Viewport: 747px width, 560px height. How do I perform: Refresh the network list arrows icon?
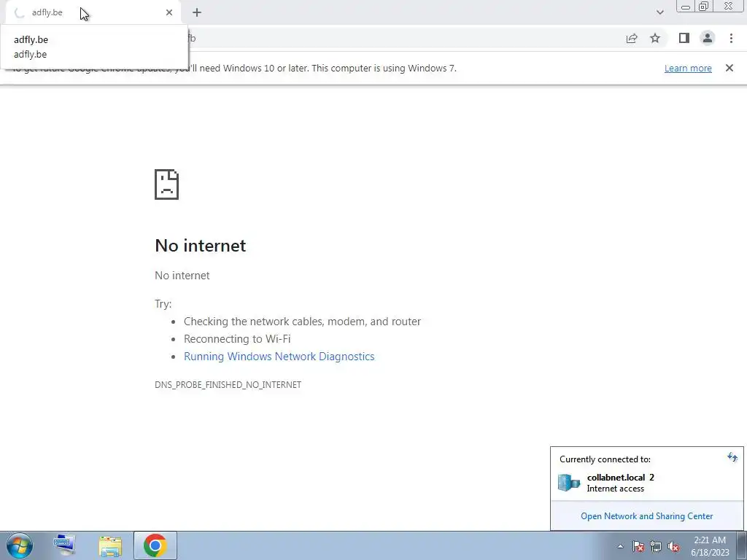point(732,458)
